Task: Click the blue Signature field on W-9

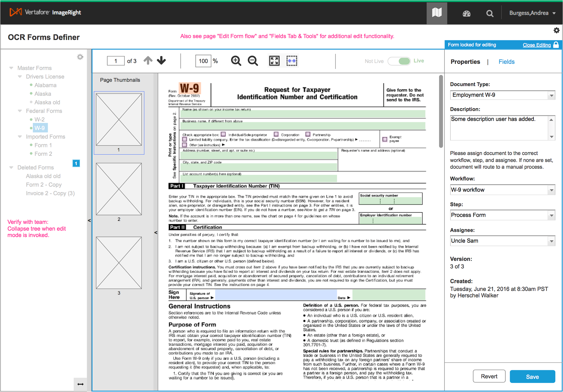Action: coord(276,295)
